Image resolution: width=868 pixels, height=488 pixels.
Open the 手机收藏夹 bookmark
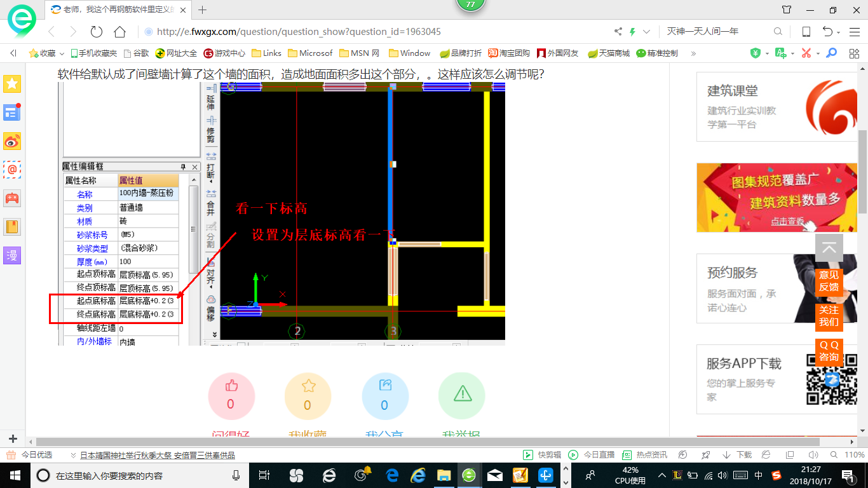click(x=93, y=53)
